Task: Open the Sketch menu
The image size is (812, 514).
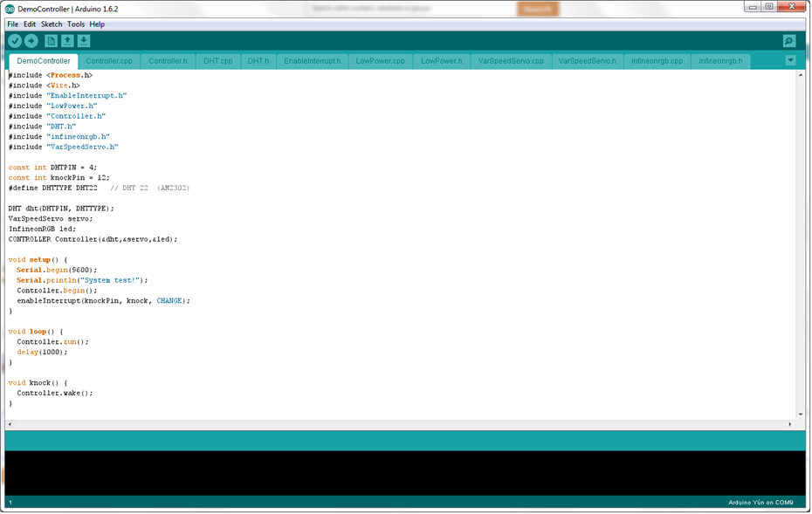Action: pos(52,24)
